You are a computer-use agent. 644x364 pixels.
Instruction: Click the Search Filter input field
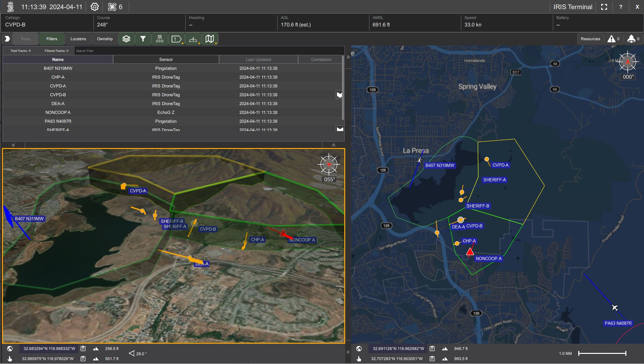209,51
